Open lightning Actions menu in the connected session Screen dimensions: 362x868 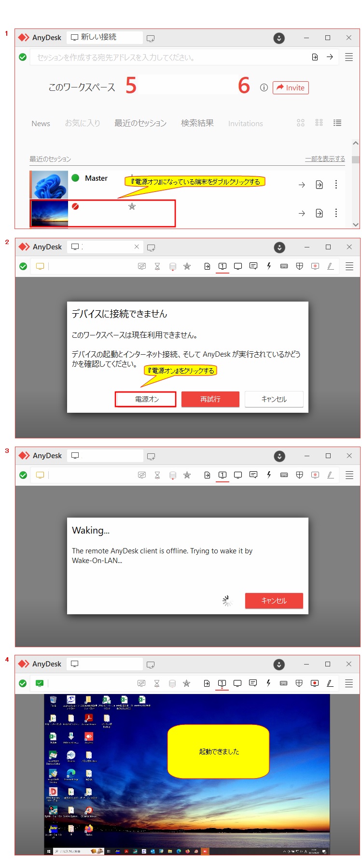point(268,683)
